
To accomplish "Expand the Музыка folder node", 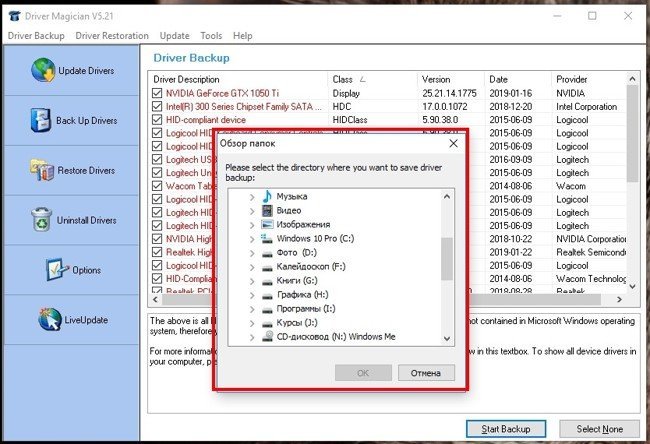I will (x=252, y=197).
